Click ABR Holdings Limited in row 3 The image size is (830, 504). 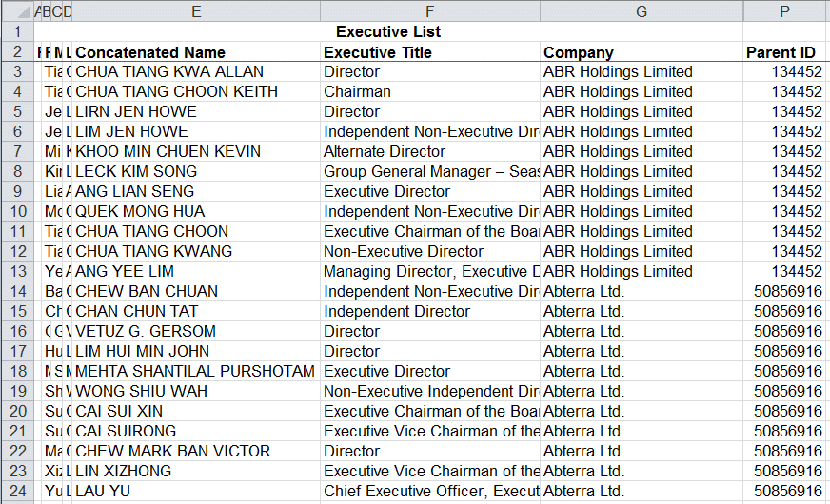[x=641, y=72]
